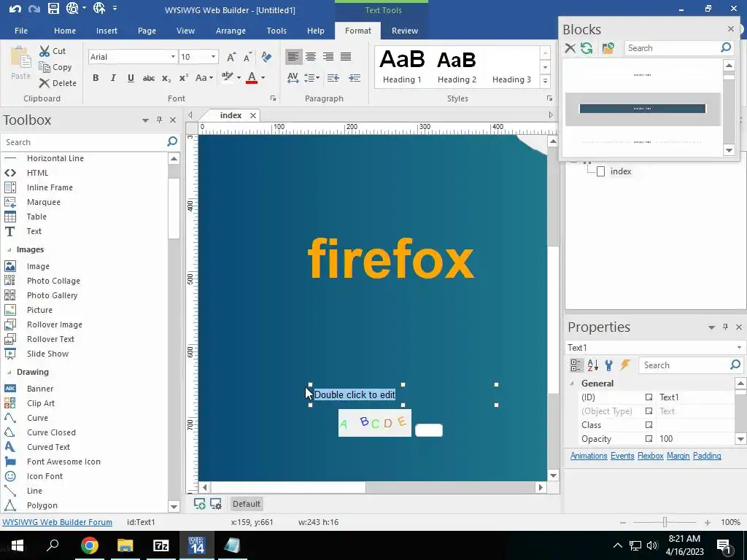Open the font name dropdown
This screenshot has width=747, height=560.
click(173, 57)
